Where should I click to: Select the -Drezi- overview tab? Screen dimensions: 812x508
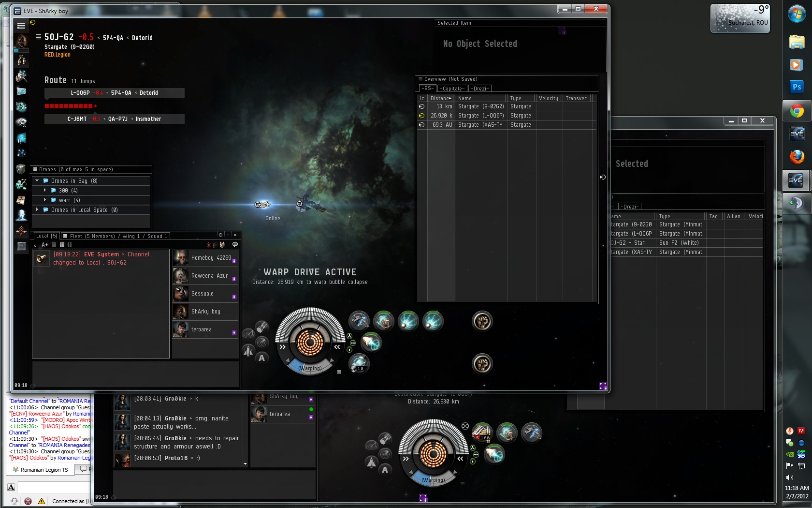pyautogui.click(x=480, y=89)
